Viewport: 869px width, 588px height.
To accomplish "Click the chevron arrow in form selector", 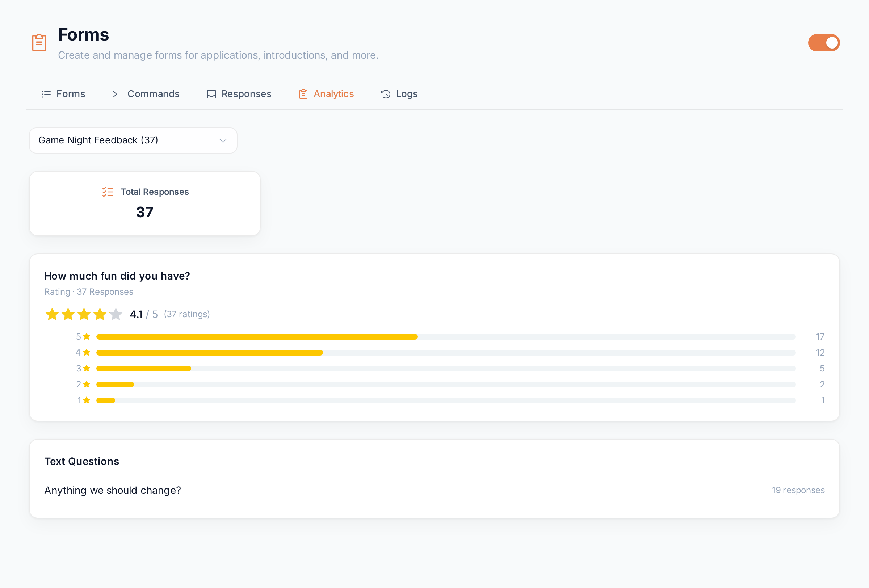I will (x=223, y=141).
